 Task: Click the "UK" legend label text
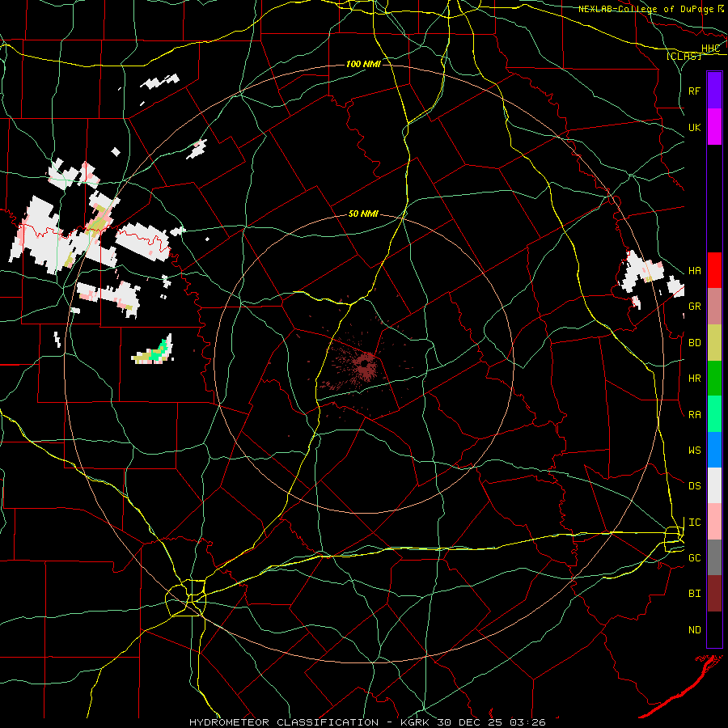pyautogui.click(x=694, y=128)
